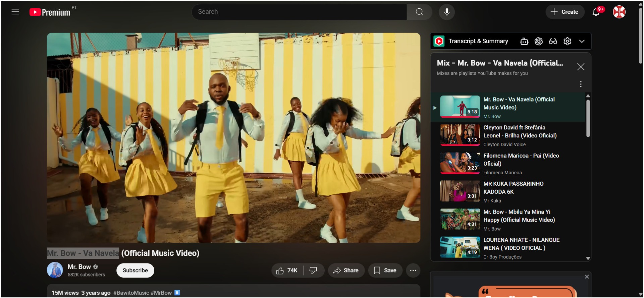The height and width of the screenshot is (298, 644).
Task: Click the #BawitoMusic hashtag link
Action: click(131, 293)
